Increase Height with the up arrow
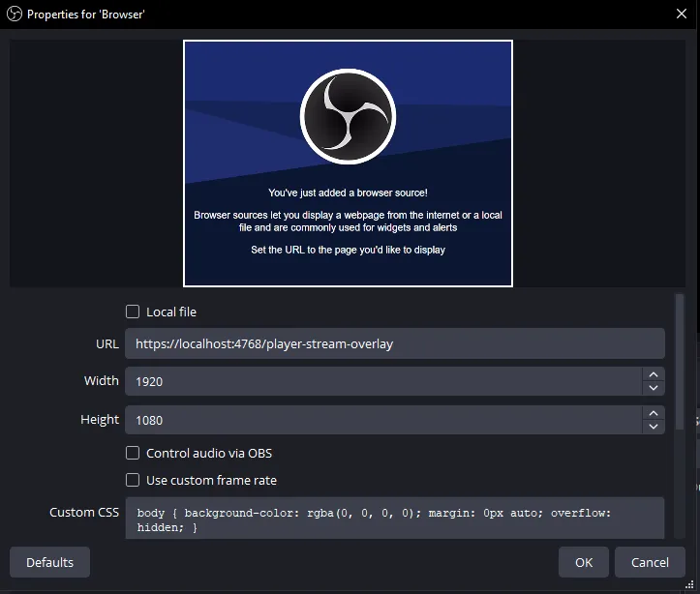This screenshot has height=594, width=700. click(654, 413)
